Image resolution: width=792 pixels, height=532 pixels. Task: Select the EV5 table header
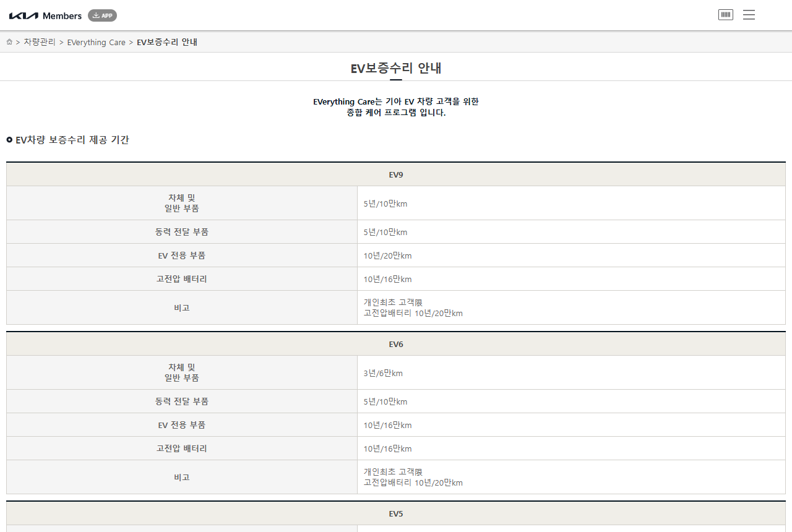coord(396,513)
